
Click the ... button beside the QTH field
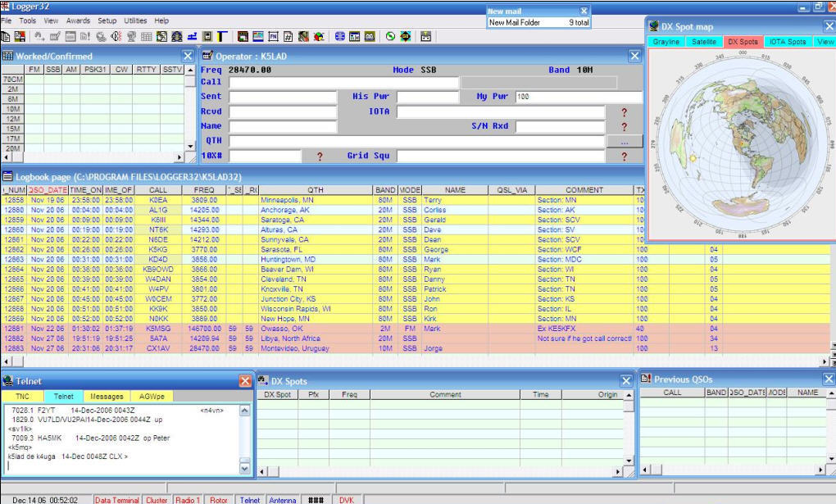[624, 141]
